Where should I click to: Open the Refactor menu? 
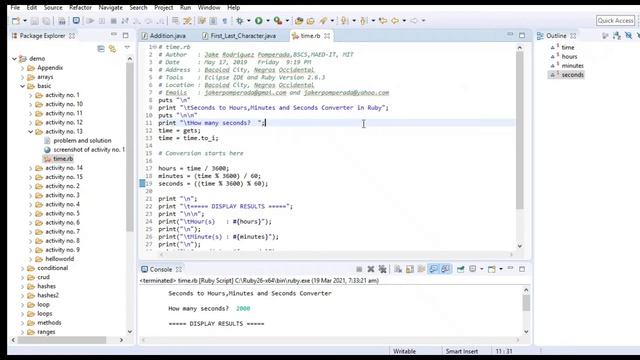tap(80, 7)
